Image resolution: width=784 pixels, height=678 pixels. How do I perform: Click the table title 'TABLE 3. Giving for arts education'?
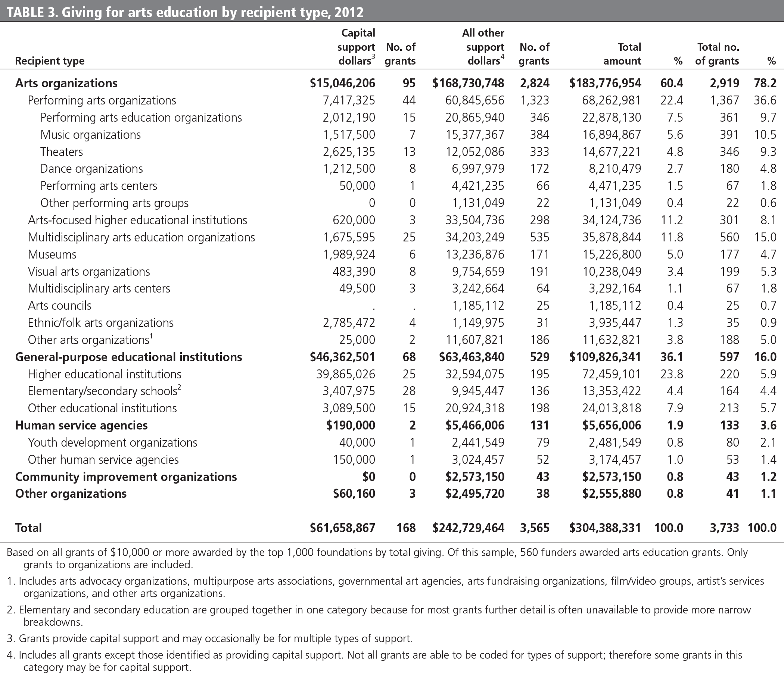tap(185, 12)
